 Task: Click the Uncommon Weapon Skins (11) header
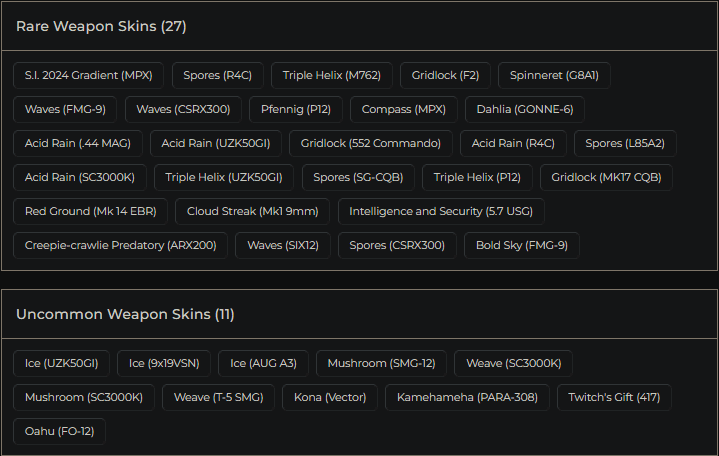(125, 314)
